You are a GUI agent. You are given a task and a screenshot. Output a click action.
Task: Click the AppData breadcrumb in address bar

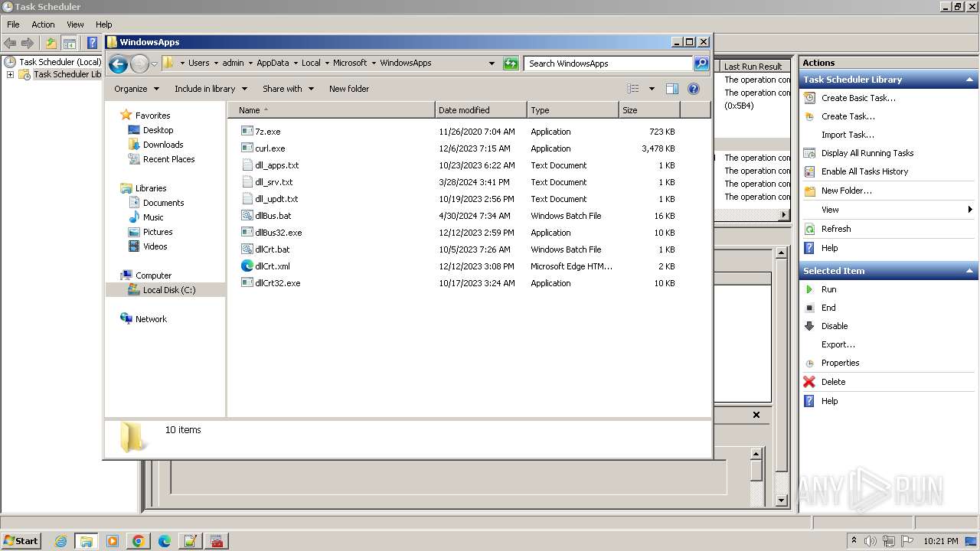click(x=273, y=63)
